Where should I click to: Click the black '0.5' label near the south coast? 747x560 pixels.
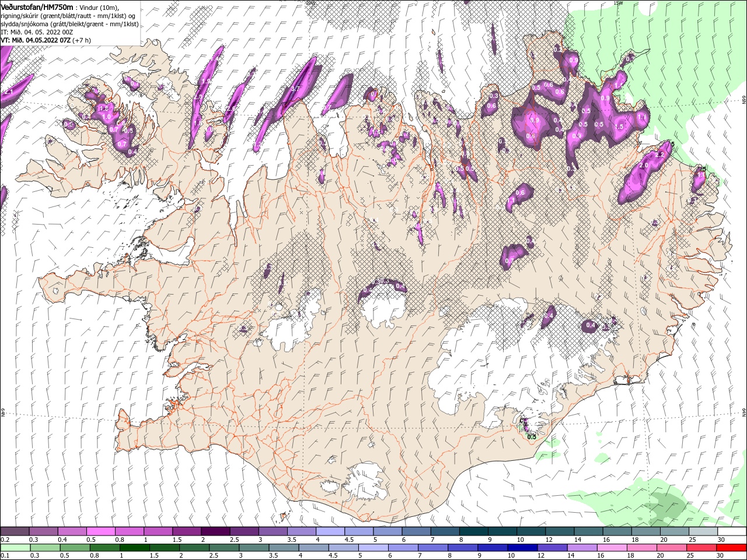pyautogui.click(x=532, y=436)
